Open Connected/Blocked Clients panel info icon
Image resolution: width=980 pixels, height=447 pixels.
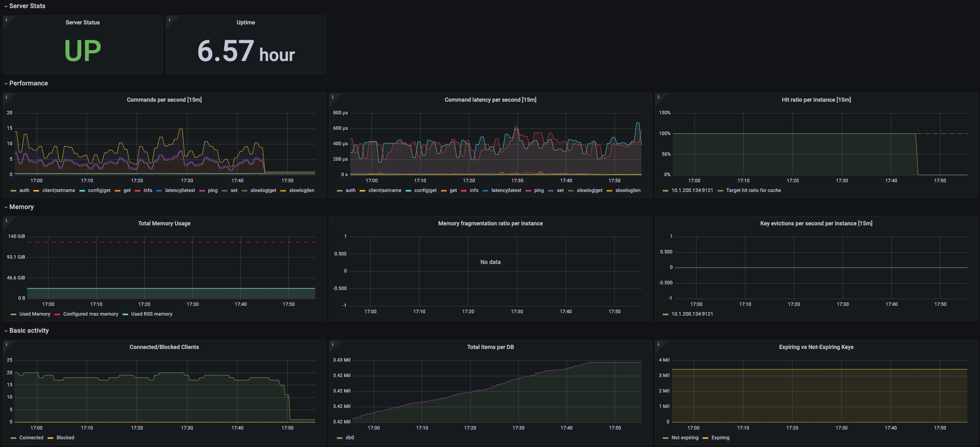pyautogui.click(x=6, y=344)
